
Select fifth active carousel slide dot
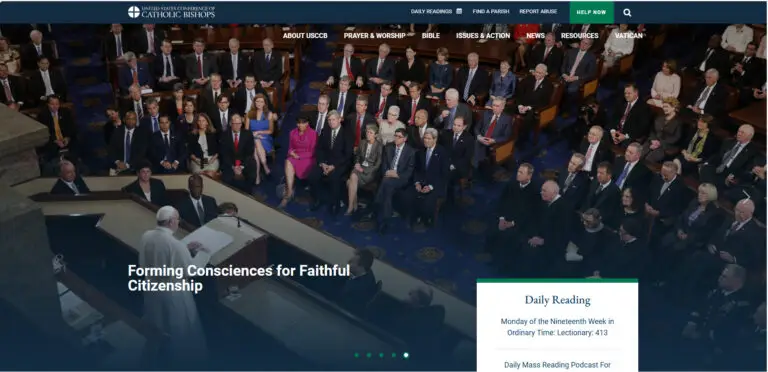tap(406, 355)
